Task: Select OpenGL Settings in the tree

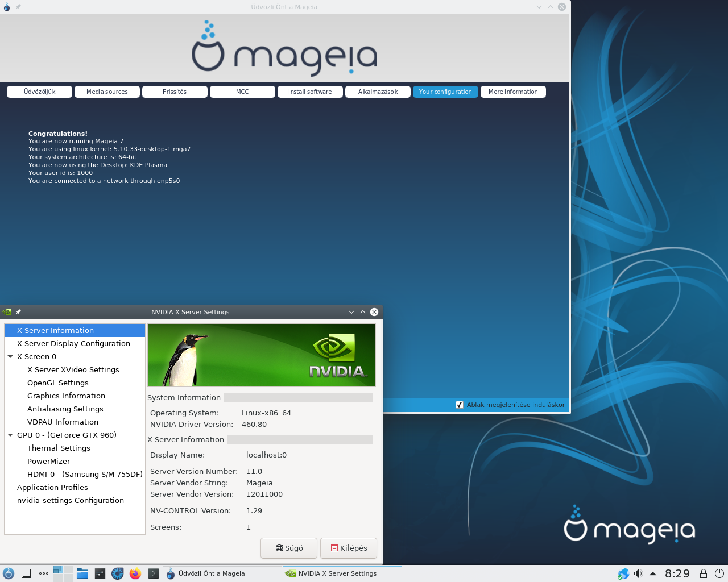Action: click(x=75, y=383)
